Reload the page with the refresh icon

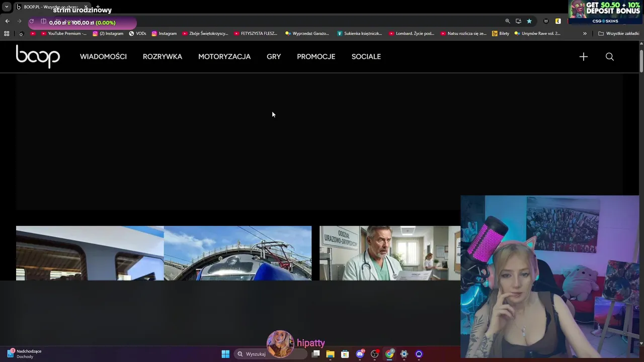click(x=31, y=21)
